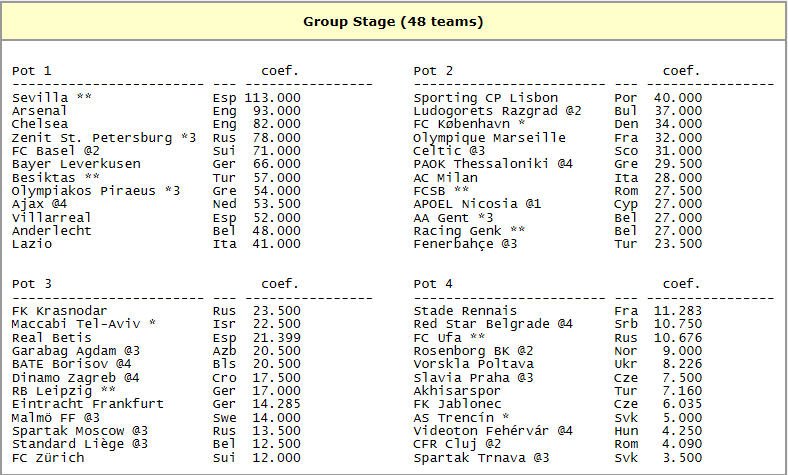Screen dimensions: 788x475
Task: Click Spartak Trnava team name
Action: click(x=469, y=457)
